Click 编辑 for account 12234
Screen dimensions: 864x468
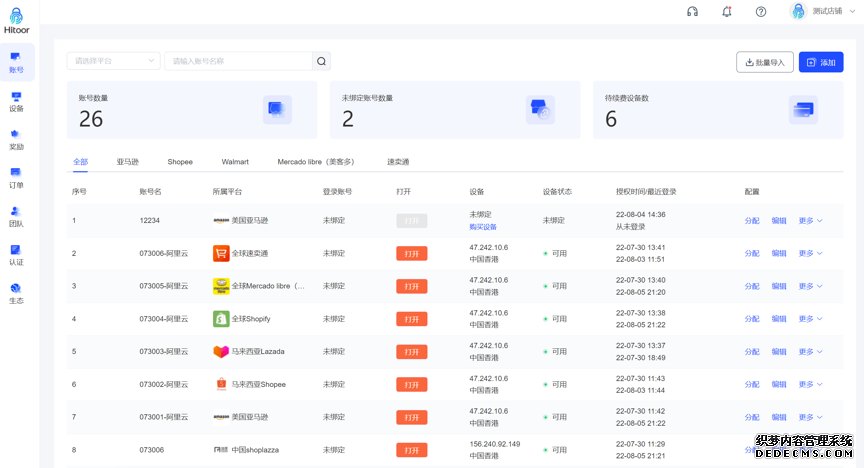tap(779, 220)
